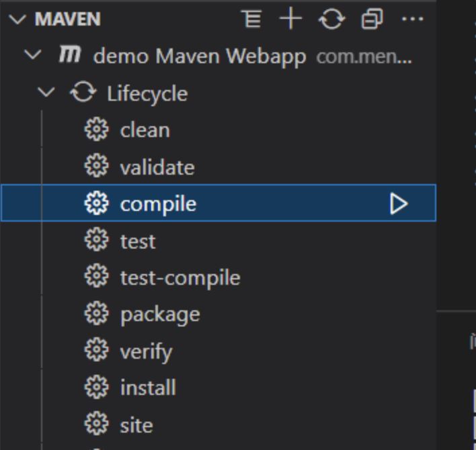Image resolution: width=476 pixels, height=450 pixels.
Task: Click the plus icon to create Maven project
Action: [290, 19]
